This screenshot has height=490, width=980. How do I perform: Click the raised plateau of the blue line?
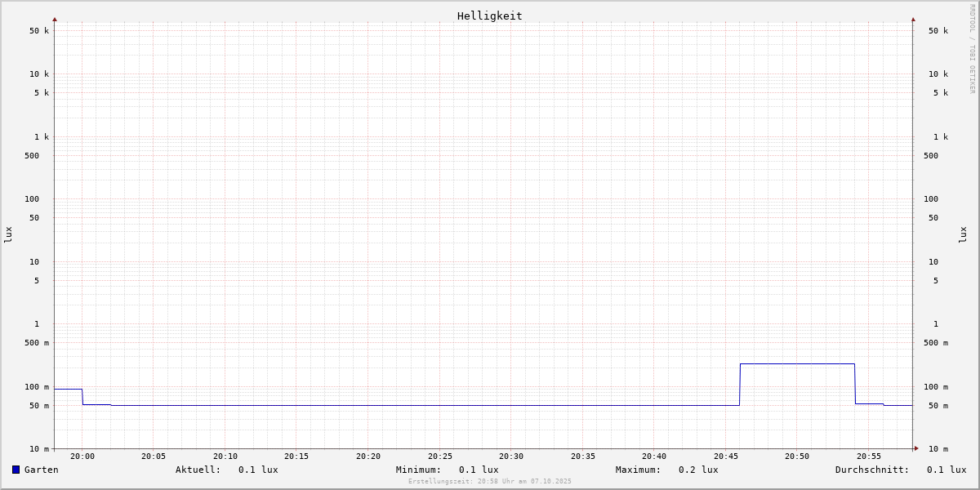(x=797, y=363)
